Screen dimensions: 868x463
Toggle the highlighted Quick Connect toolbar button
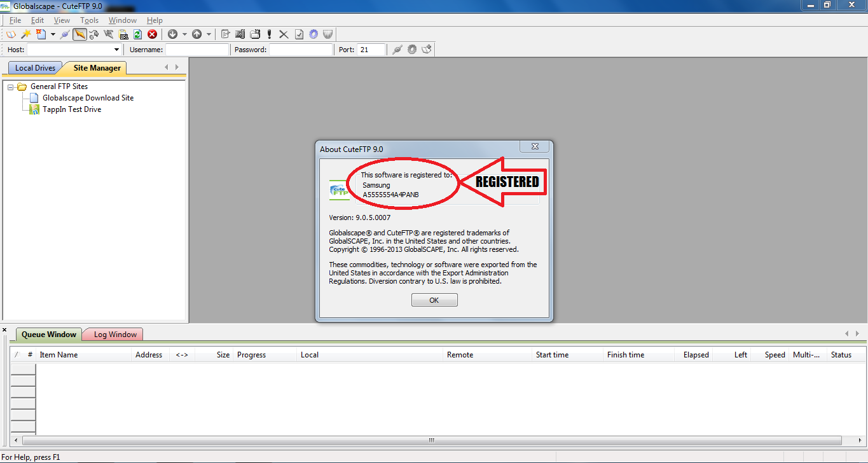coord(79,34)
